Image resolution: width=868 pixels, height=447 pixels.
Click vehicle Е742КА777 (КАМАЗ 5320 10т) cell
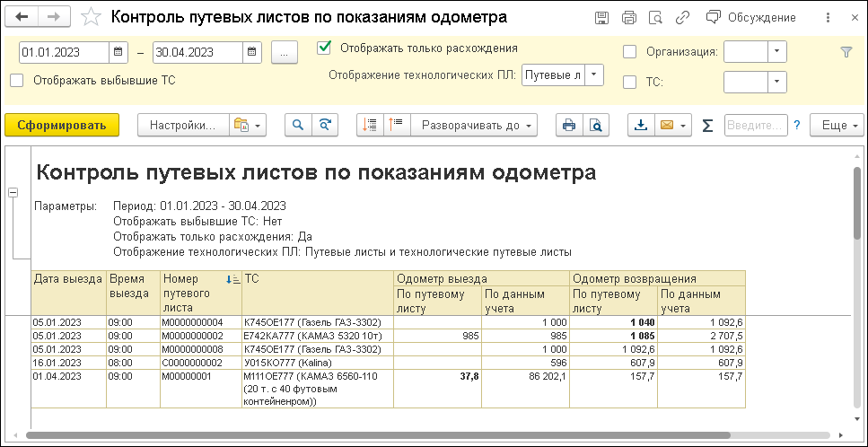coord(318,336)
